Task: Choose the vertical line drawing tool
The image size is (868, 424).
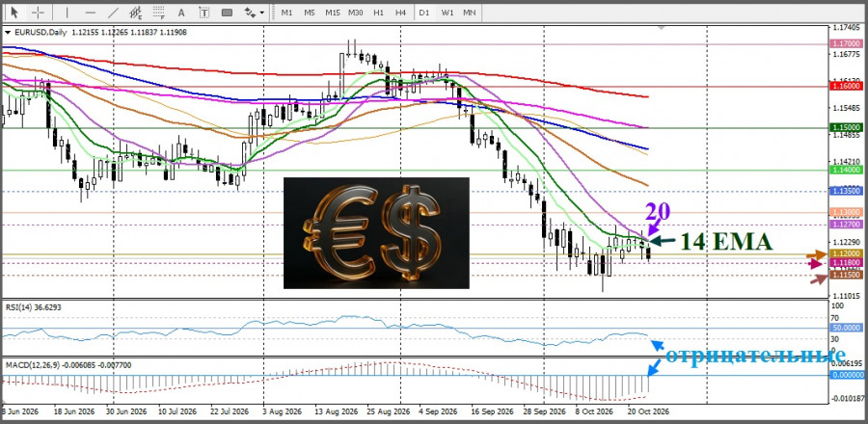Action: coord(67,12)
